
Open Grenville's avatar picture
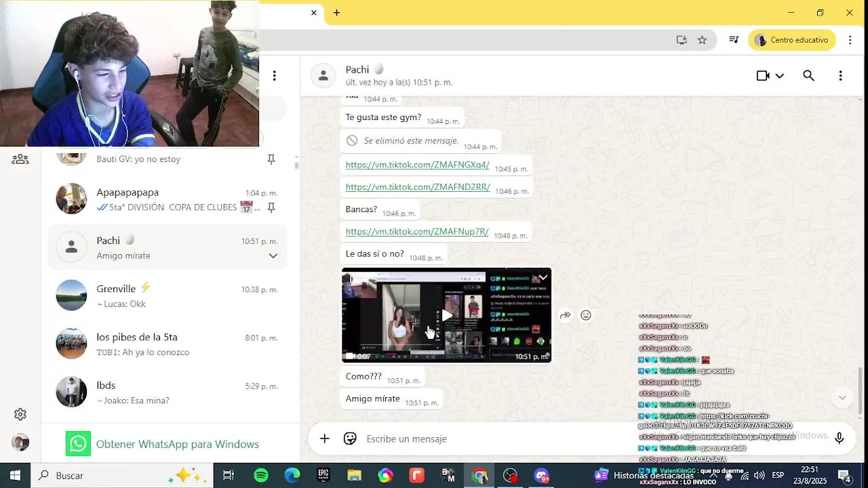(71, 296)
